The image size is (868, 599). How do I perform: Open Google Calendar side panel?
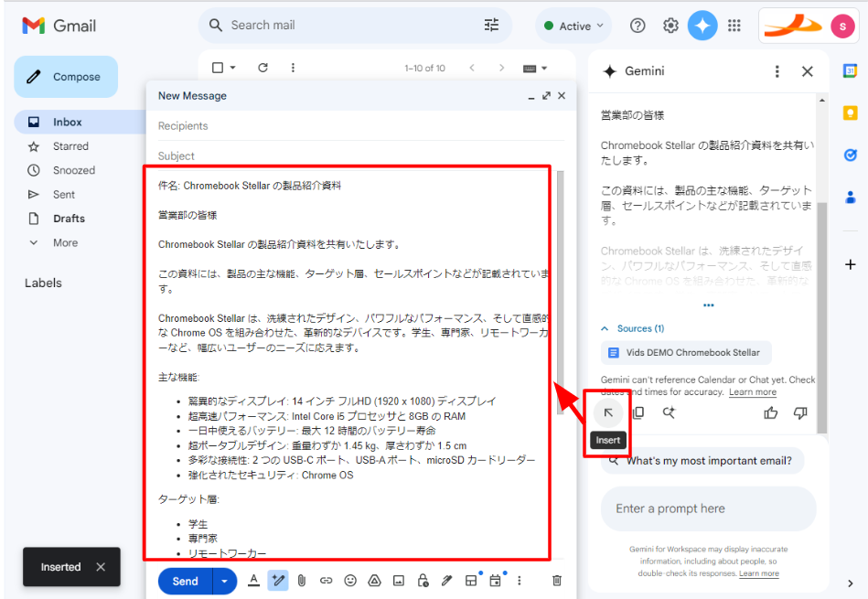coord(851,70)
